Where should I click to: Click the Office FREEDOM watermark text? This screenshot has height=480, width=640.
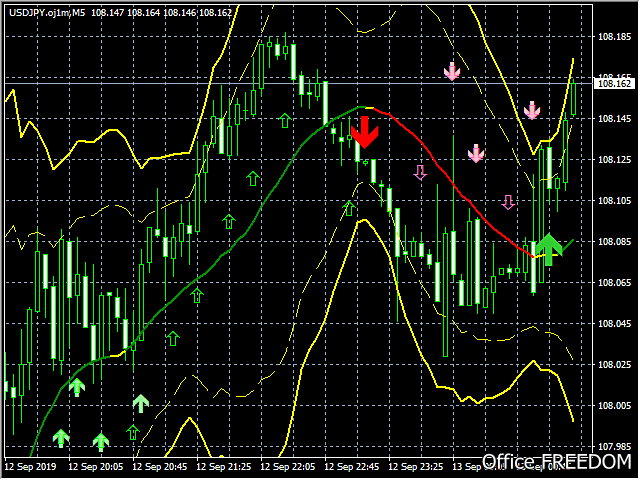(x=557, y=461)
